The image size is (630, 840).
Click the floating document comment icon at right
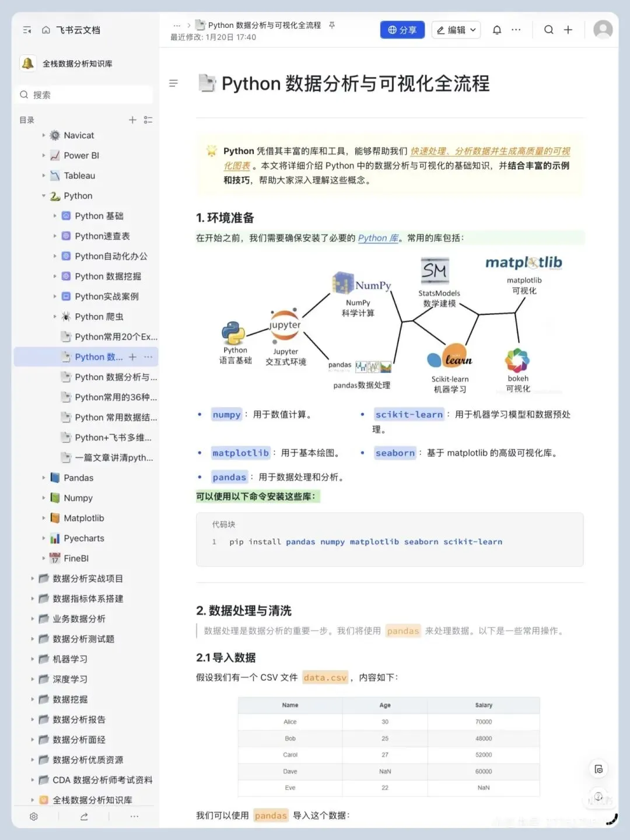click(x=598, y=769)
